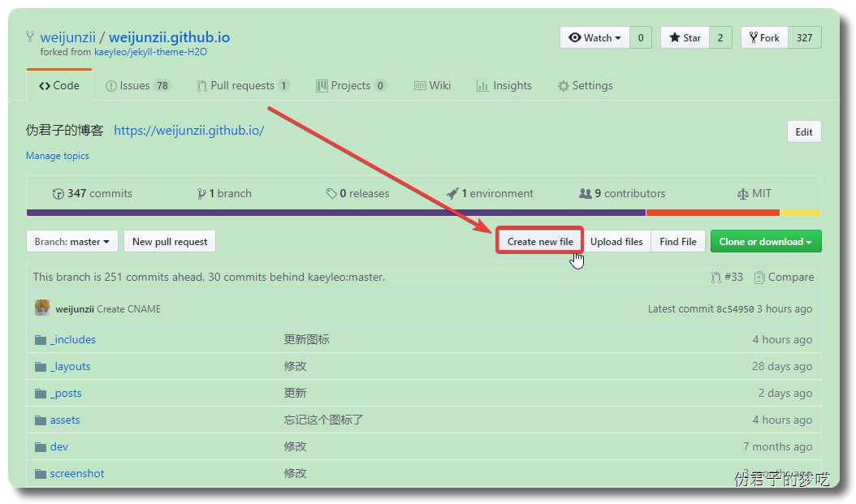
Task: Click the Wiki book icon
Action: tap(420, 86)
